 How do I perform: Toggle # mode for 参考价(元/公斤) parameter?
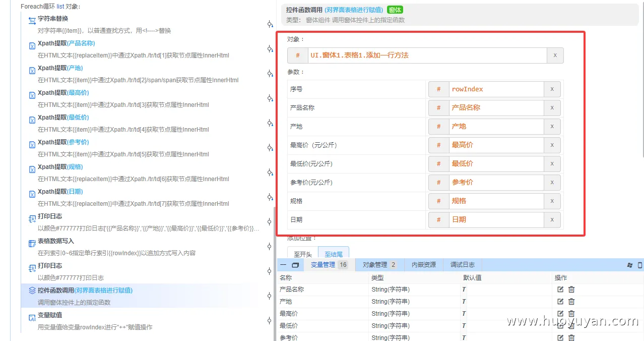click(439, 183)
